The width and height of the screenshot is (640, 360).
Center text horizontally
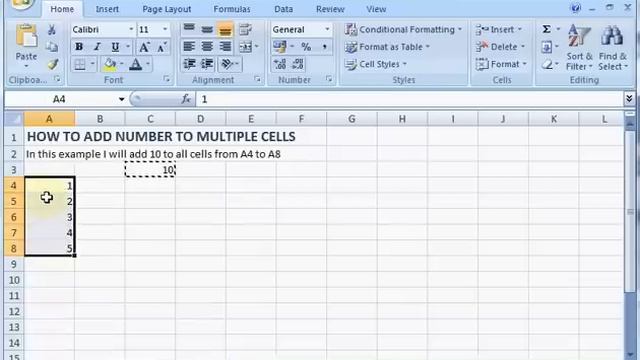pyautogui.click(x=207, y=47)
